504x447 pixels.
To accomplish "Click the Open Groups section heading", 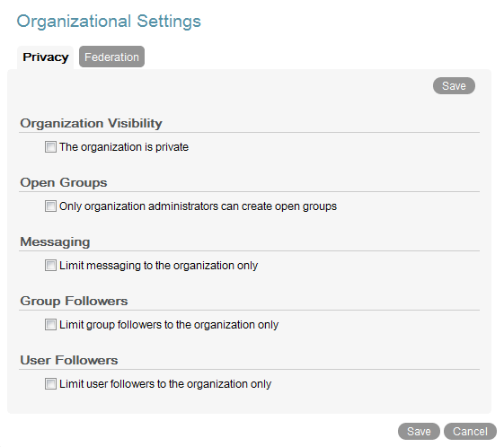I will click(x=63, y=182).
